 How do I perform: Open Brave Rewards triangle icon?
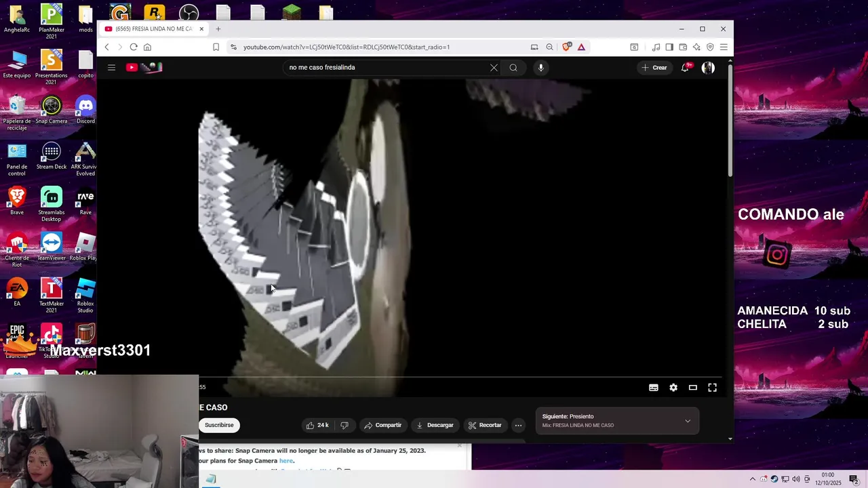coord(581,47)
